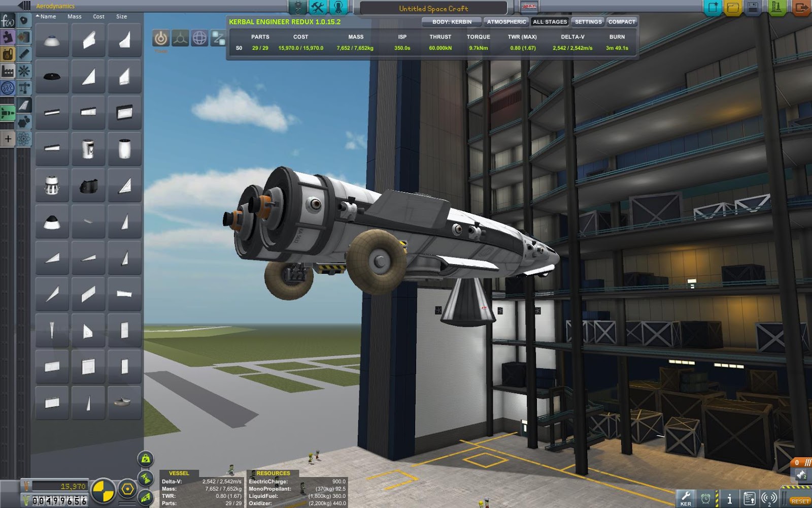Change symmetry mode with yellow-black dial

pos(103,490)
